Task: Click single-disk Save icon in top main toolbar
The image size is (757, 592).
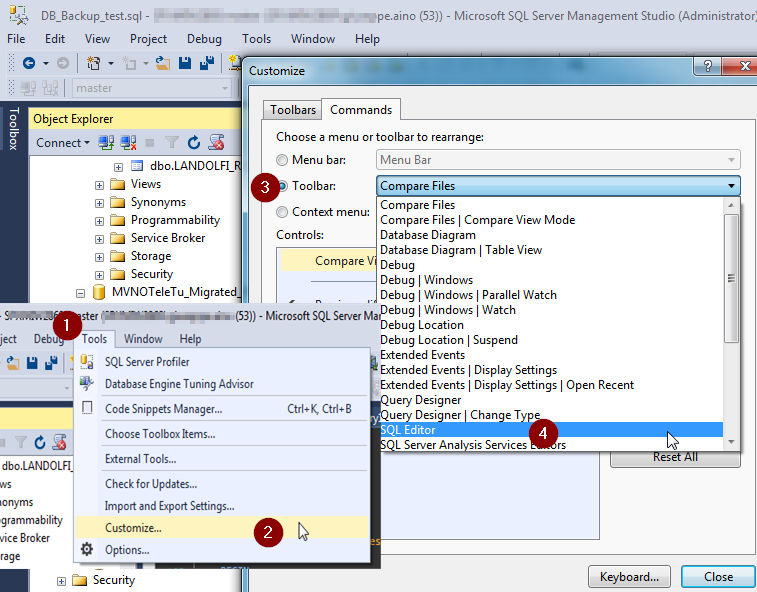Action: coord(185,63)
